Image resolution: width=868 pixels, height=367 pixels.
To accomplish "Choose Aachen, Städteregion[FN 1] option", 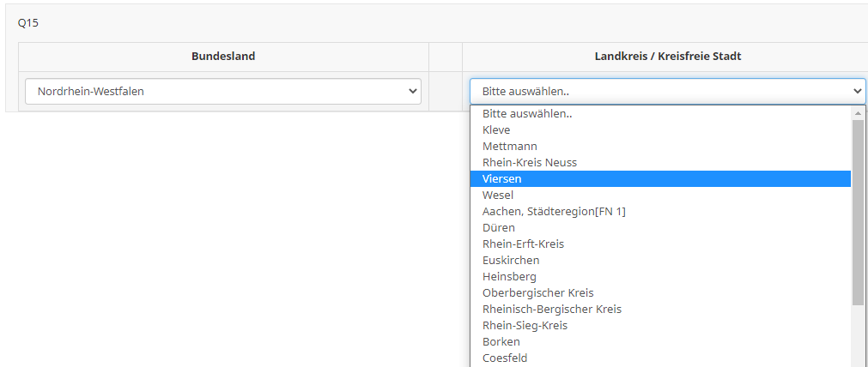I will coord(554,211).
